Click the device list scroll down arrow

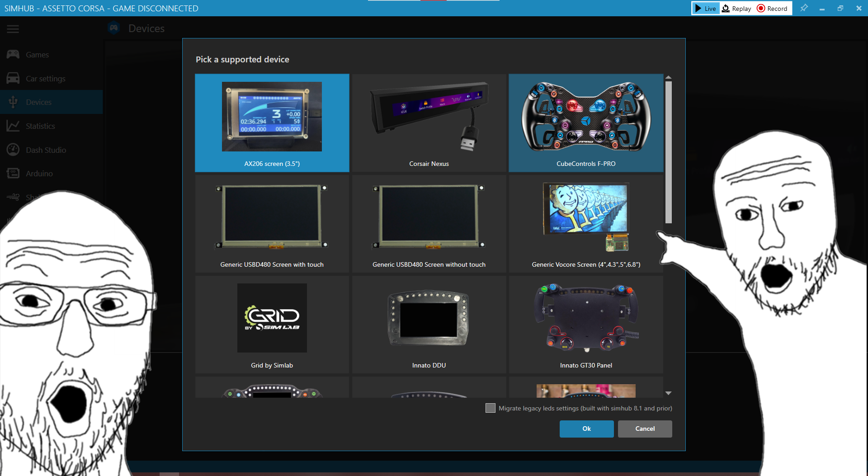[x=668, y=393]
